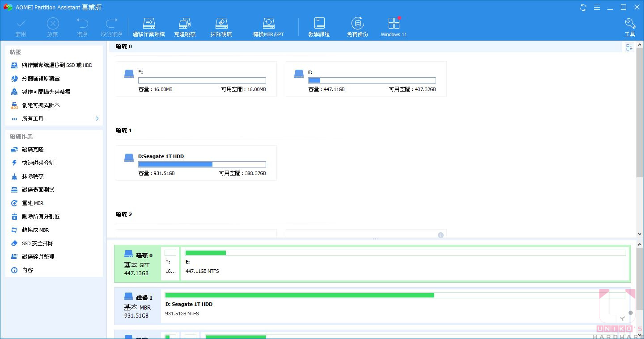Open 磁碟碎片整理 defragment option
Image resolution: width=644 pixels, height=339 pixels.
[x=54, y=257]
